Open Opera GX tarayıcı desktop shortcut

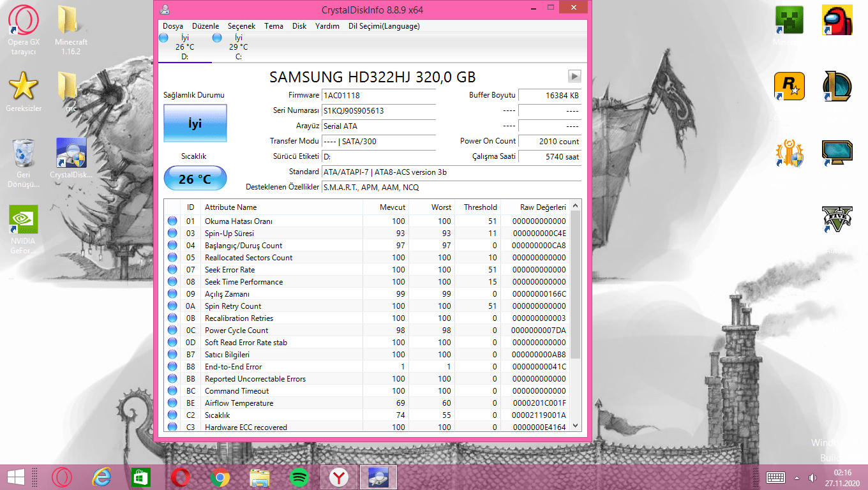click(23, 30)
